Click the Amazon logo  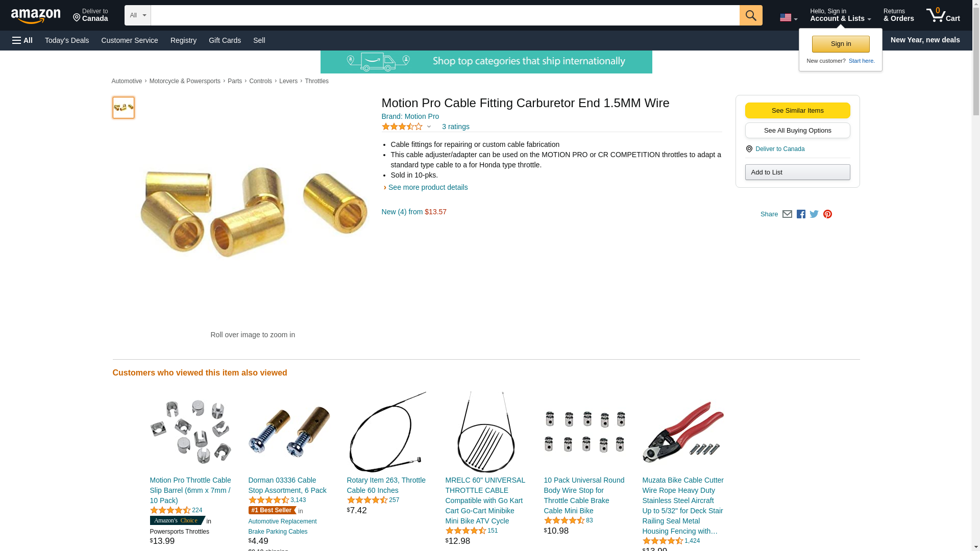pyautogui.click(x=36, y=16)
